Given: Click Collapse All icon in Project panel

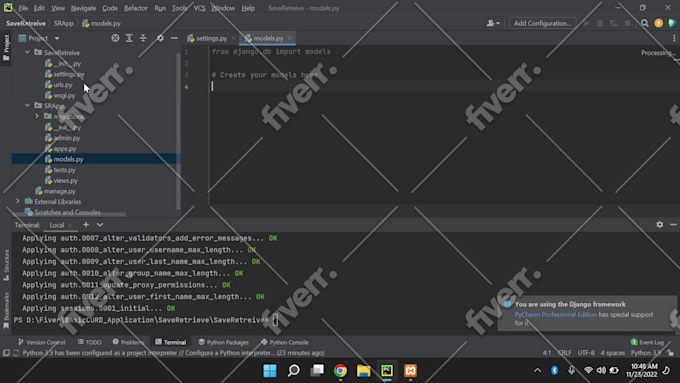Looking at the screenshot, I should 143,38.
